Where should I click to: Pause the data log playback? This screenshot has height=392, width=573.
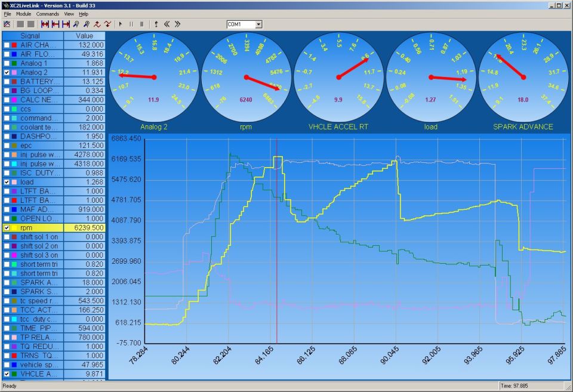click(x=131, y=24)
